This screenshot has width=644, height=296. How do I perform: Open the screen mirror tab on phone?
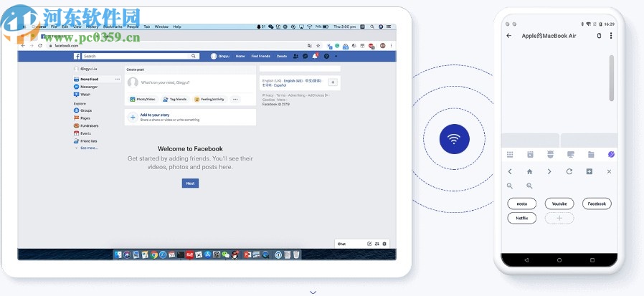pos(570,154)
